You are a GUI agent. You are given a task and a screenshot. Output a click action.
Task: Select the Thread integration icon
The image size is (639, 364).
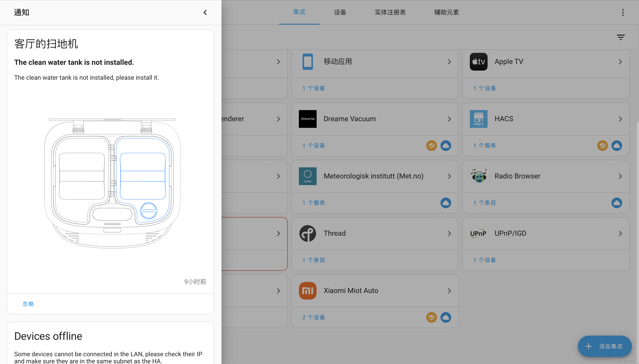click(x=307, y=233)
